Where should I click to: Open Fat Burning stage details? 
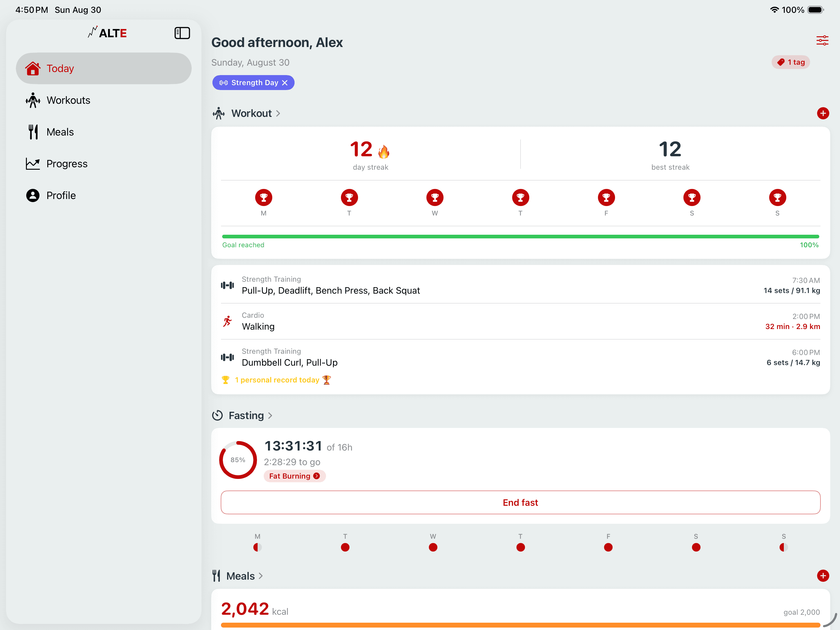[x=295, y=476]
